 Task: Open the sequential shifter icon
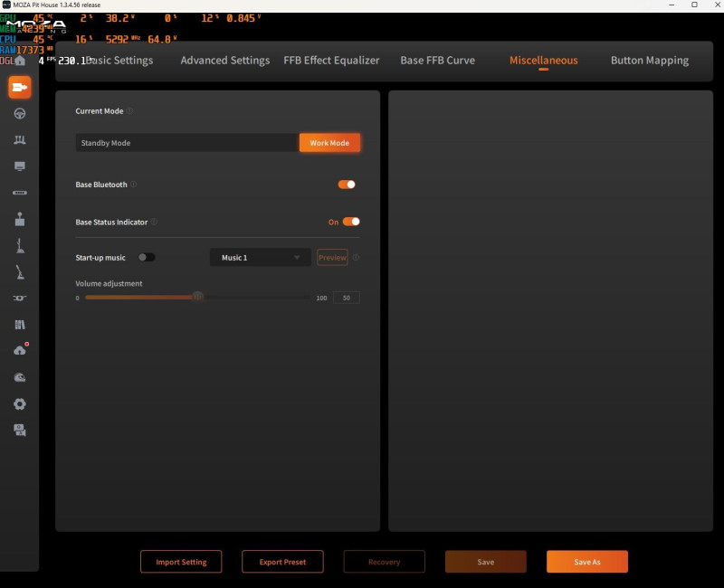pos(20,245)
